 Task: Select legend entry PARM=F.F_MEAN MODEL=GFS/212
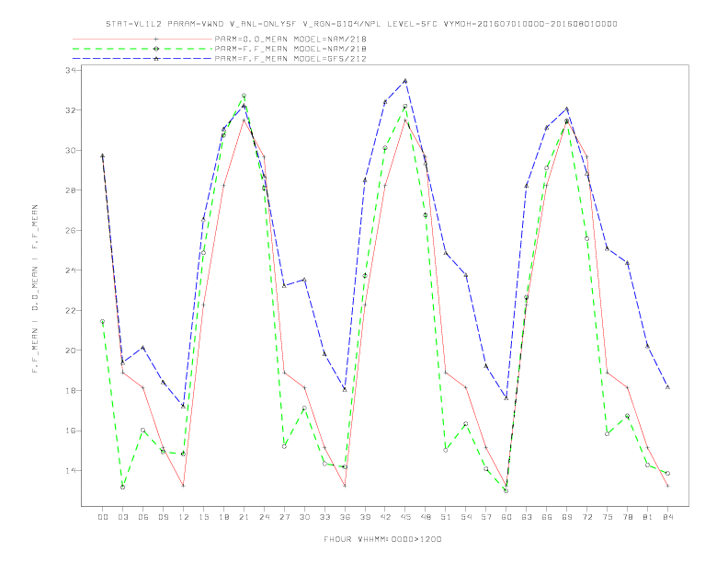click(x=290, y=59)
